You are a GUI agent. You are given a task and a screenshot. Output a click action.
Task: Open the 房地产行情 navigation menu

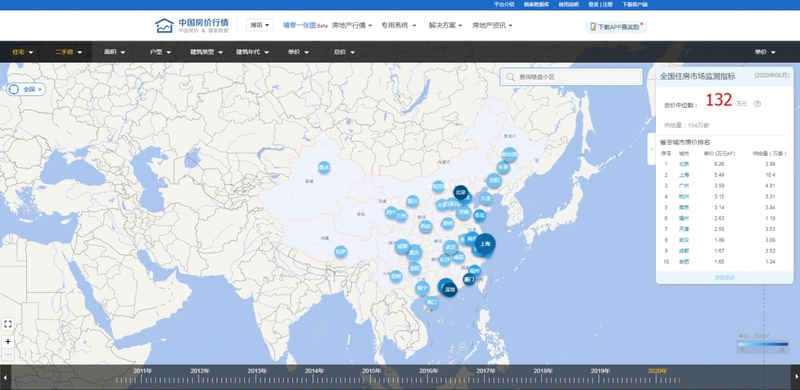click(x=352, y=25)
